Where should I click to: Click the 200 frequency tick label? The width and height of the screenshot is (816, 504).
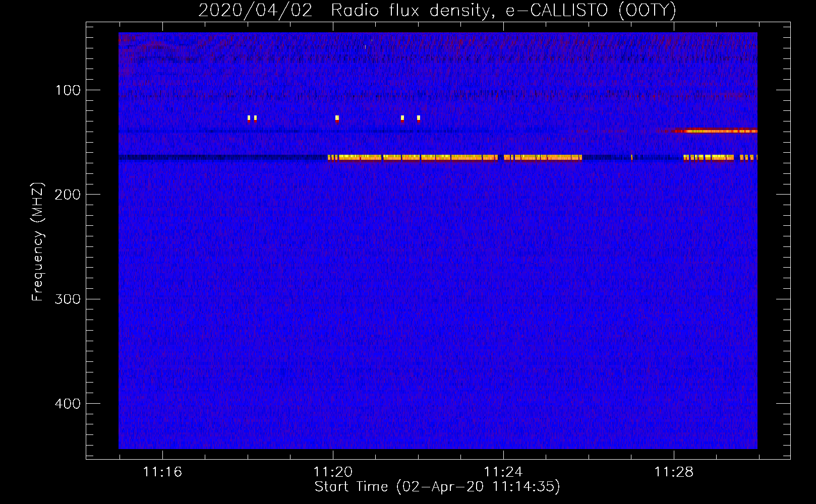(68, 195)
